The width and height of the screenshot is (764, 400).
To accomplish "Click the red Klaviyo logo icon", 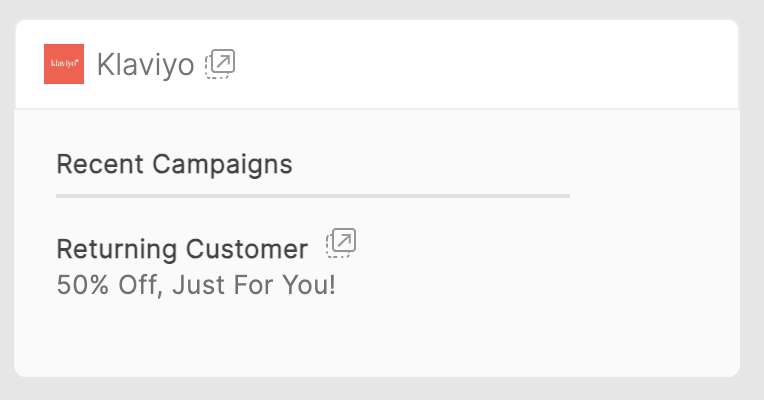I will point(64,65).
